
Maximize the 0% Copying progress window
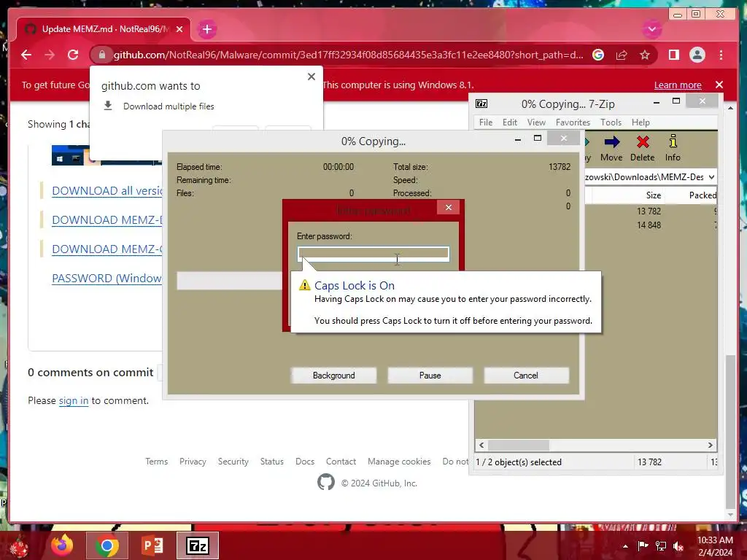[538, 138]
